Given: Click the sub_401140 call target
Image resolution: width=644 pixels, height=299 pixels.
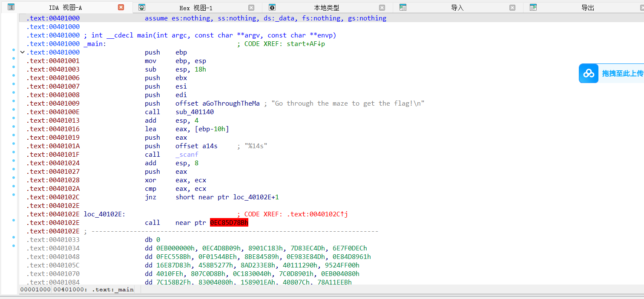Looking at the screenshot, I should [x=195, y=112].
